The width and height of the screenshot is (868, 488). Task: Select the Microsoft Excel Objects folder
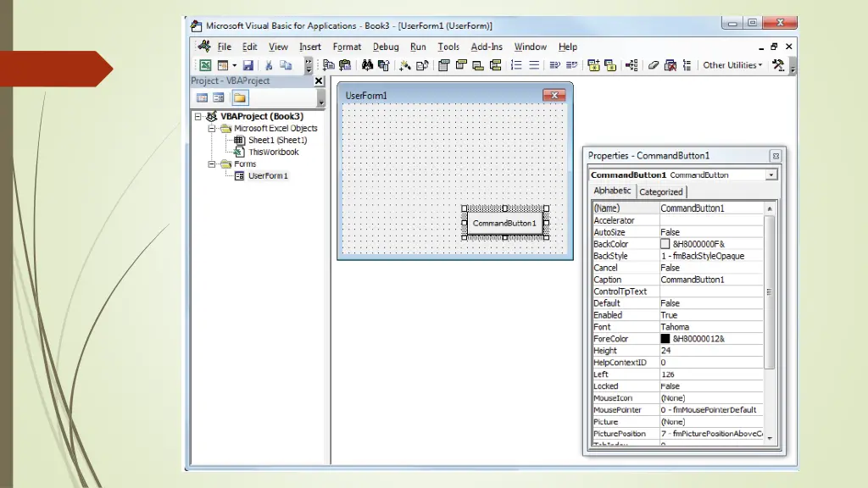click(x=275, y=129)
